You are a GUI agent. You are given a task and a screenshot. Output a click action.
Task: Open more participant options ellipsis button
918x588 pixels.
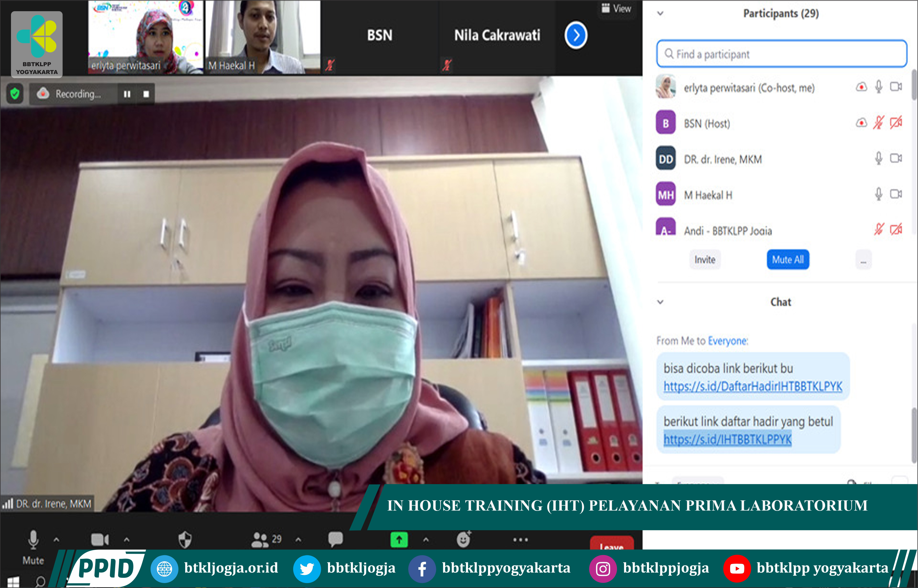coord(863,260)
